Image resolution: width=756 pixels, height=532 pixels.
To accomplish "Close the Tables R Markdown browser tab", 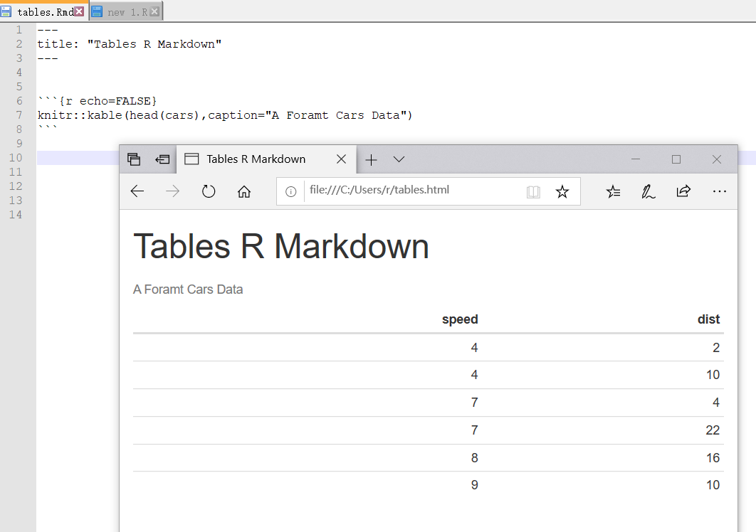I will pos(341,159).
